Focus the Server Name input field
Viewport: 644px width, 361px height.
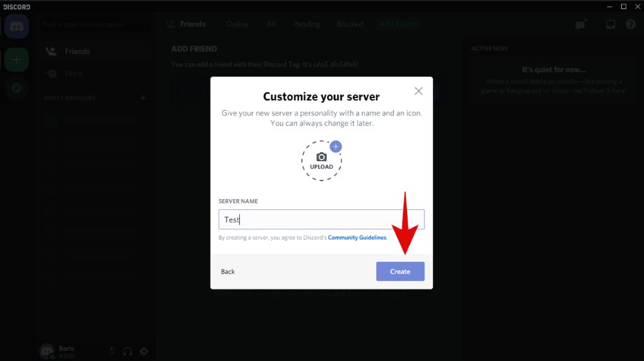pos(321,220)
